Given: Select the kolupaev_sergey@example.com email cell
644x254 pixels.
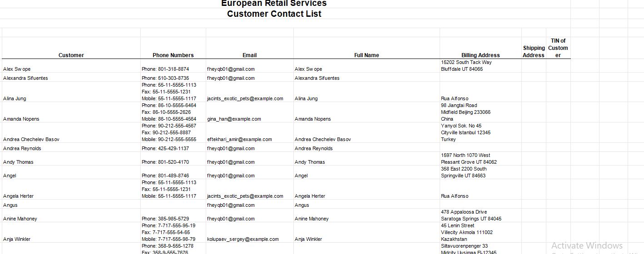Looking at the screenshot, I should coord(243,239).
